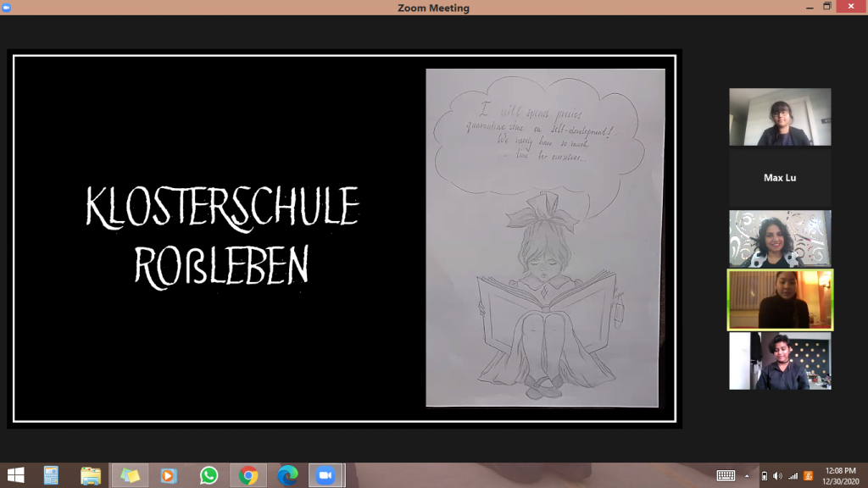Image resolution: width=868 pixels, height=488 pixels.
Task: Open the clock showing 12:08 PM
Action: [837, 475]
